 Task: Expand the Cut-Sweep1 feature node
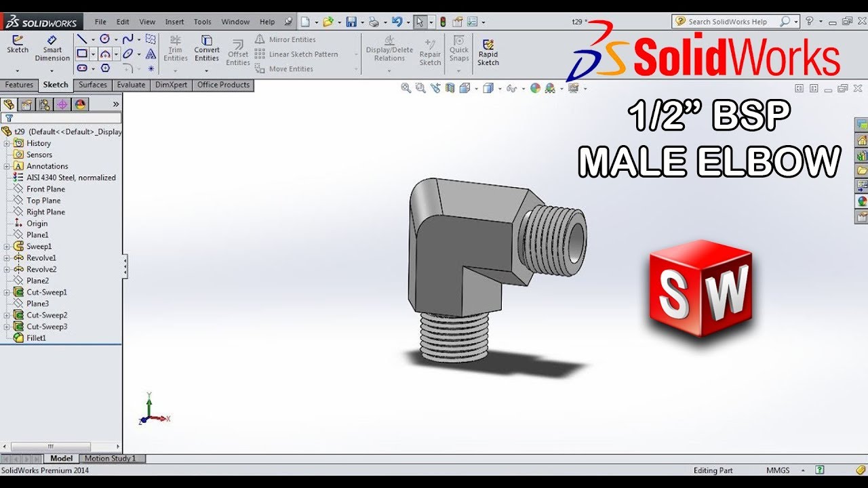(7, 292)
